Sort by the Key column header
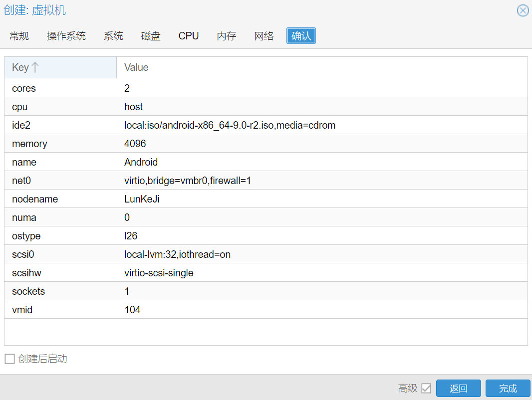This screenshot has height=400, width=532. click(x=60, y=67)
